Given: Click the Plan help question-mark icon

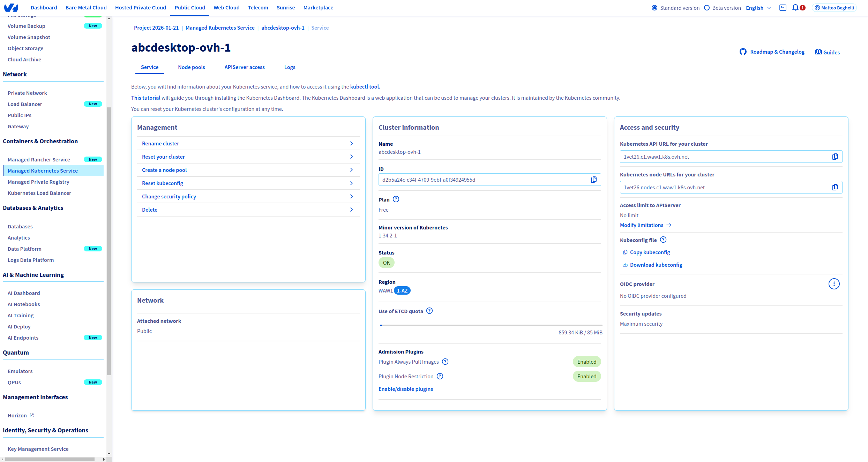Looking at the screenshot, I should pos(396,199).
